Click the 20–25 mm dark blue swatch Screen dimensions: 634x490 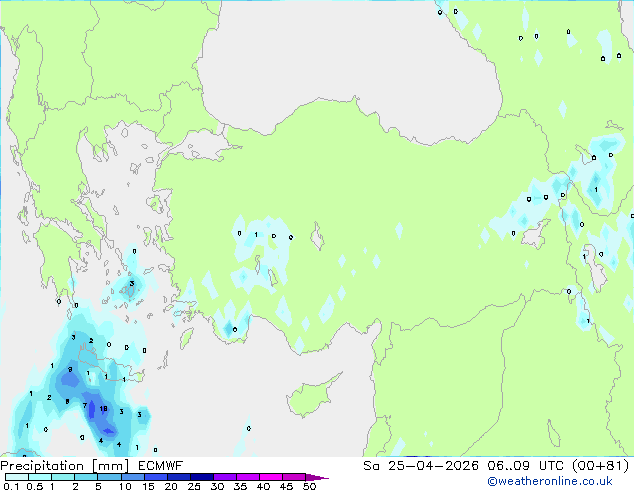tap(179, 477)
